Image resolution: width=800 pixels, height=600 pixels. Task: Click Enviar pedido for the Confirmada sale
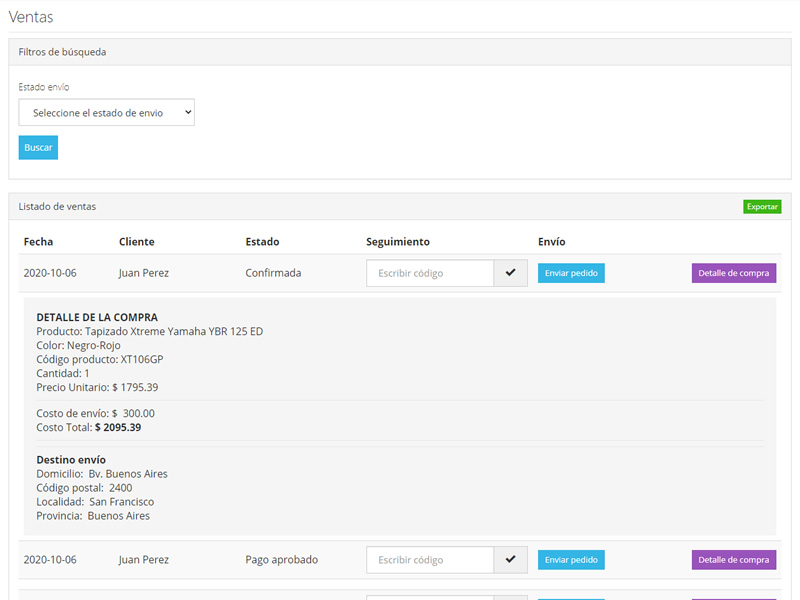(571, 273)
